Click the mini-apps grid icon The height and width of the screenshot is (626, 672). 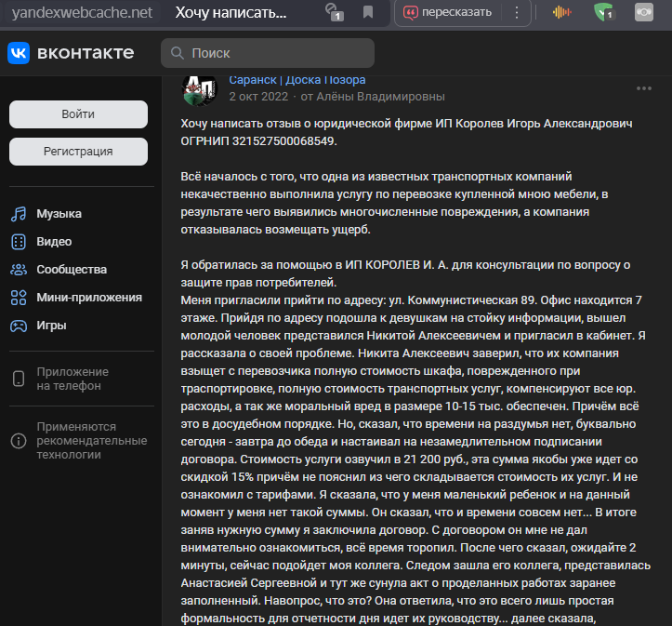tap(19, 298)
